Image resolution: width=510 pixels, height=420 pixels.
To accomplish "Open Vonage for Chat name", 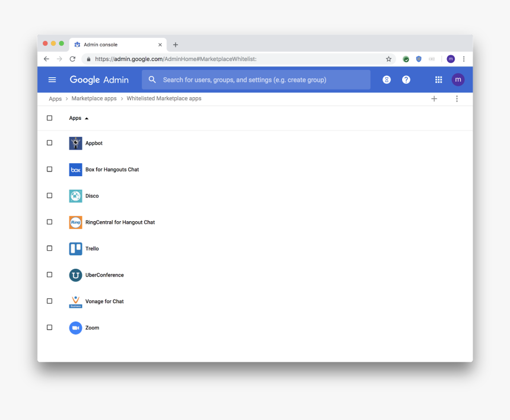I will click(104, 301).
